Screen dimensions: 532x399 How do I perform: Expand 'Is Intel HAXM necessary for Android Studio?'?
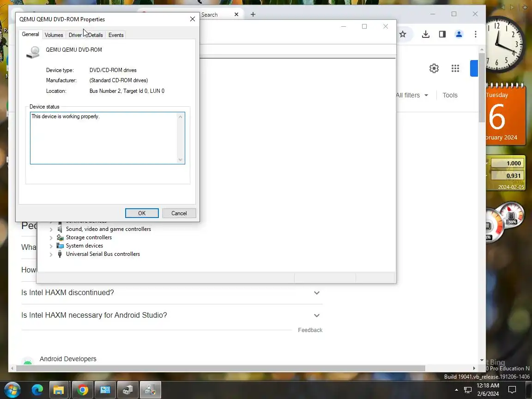pyautogui.click(x=172, y=315)
